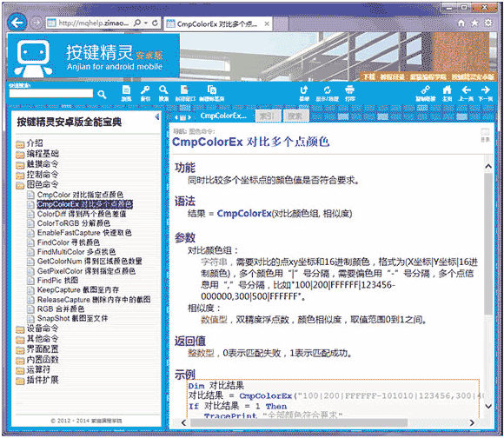Open the 插件扩展 tree folder
This screenshot has width=504, height=438.
tap(37, 381)
